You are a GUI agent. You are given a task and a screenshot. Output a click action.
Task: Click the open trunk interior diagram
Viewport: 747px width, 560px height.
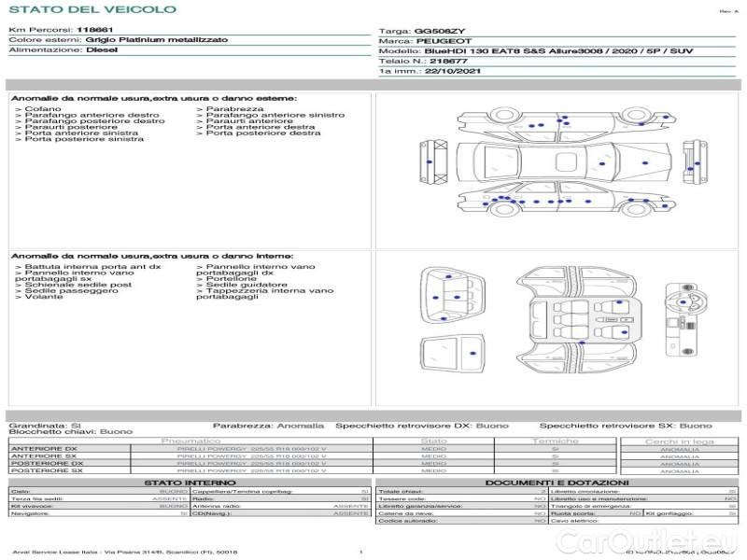click(453, 296)
